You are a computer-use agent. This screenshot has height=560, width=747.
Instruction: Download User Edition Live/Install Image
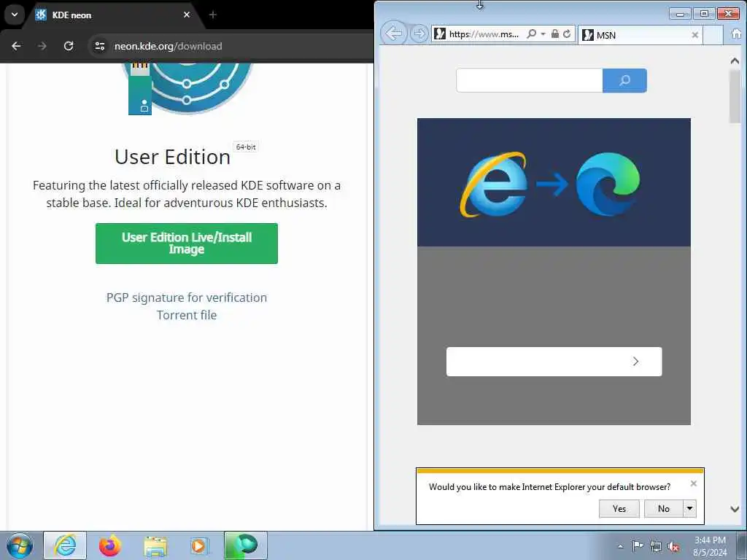click(x=186, y=244)
